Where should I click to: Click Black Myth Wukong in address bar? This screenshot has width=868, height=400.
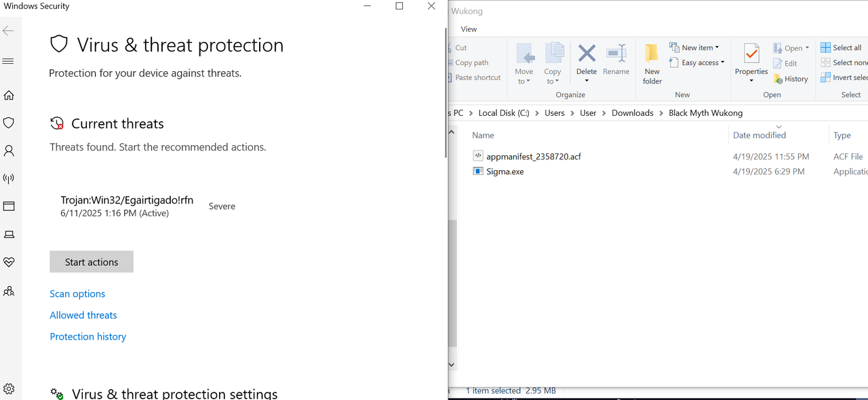(x=706, y=113)
